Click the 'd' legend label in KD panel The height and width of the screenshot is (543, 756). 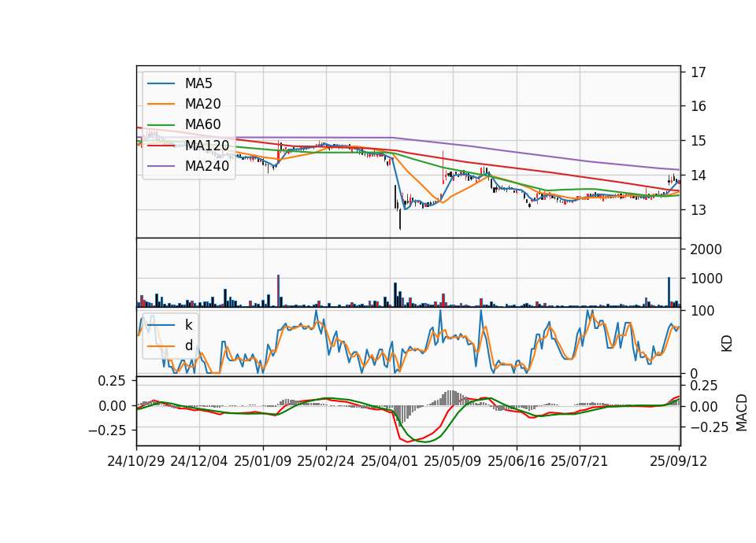188,345
